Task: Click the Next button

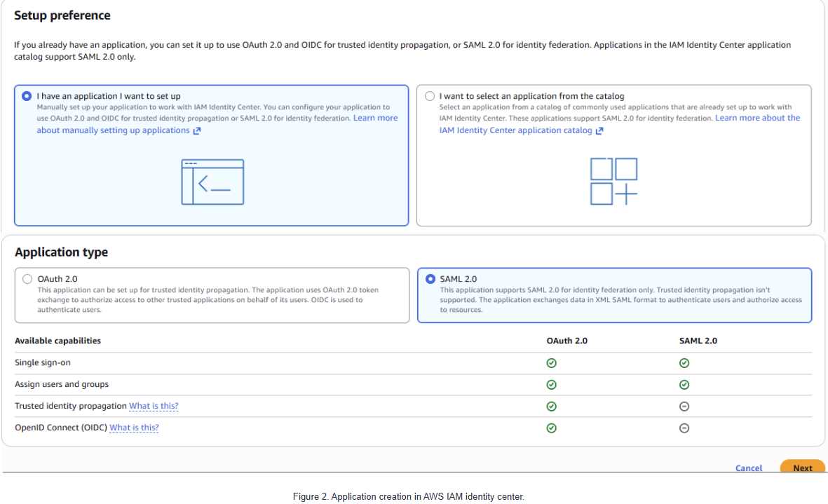Action: pyautogui.click(x=802, y=467)
